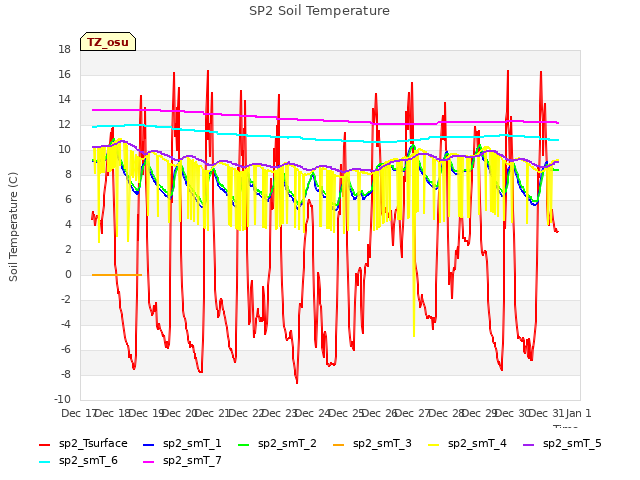Click the Dec 17 x-axis tick label
Screen dimensions: 640x480
[x=78, y=413]
